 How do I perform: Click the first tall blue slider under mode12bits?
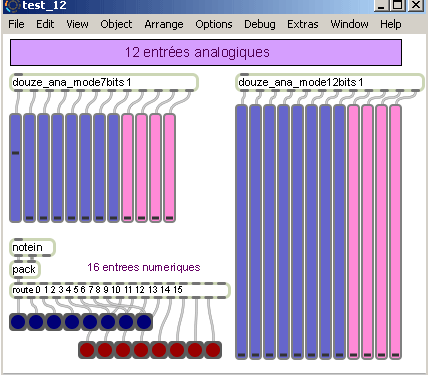click(242, 232)
